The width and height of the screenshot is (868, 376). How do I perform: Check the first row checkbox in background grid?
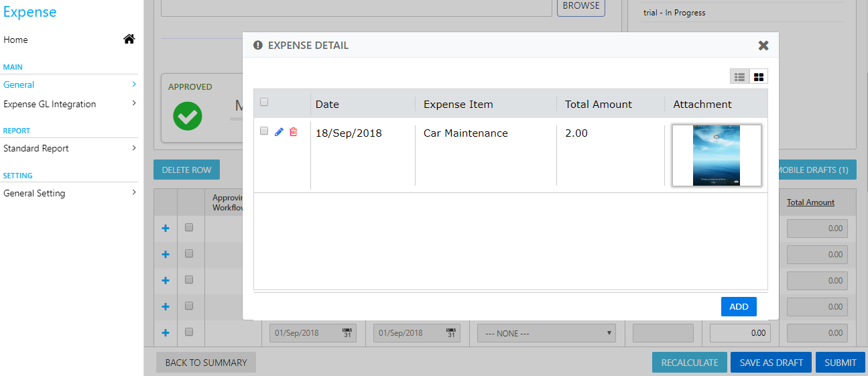tap(189, 228)
